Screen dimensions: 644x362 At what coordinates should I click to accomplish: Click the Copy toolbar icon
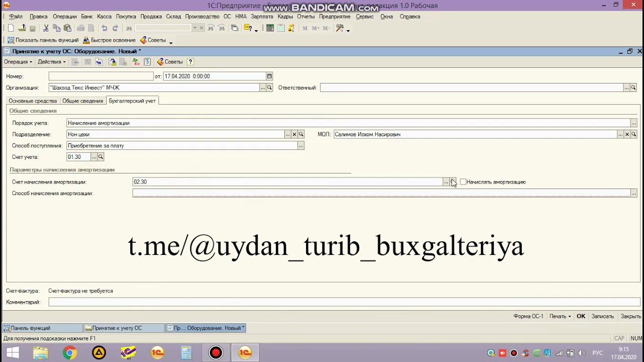coord(57,28)
